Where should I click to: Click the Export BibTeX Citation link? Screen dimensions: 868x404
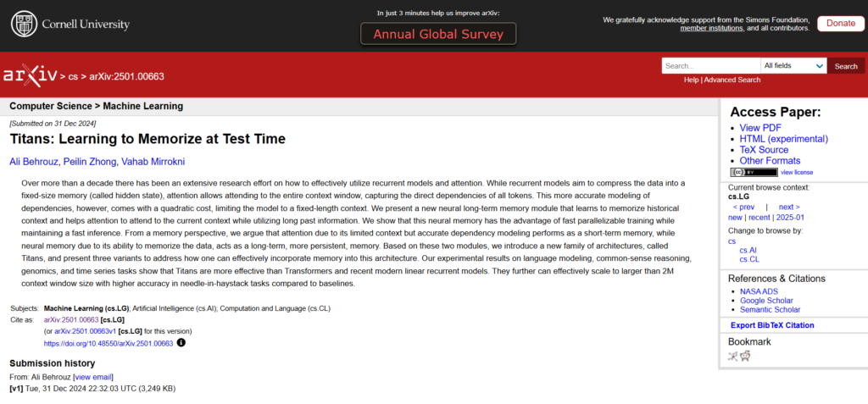pos(772,325)
